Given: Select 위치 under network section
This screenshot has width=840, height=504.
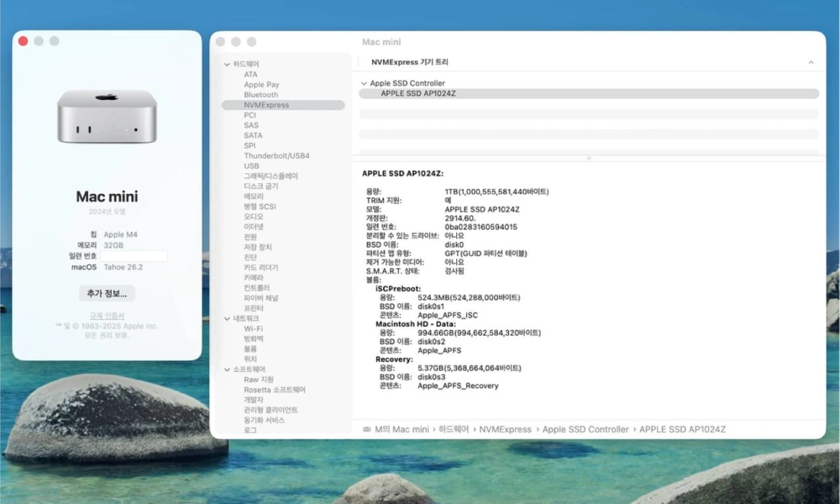Looking at the screenshot, I should click(250, 359).
